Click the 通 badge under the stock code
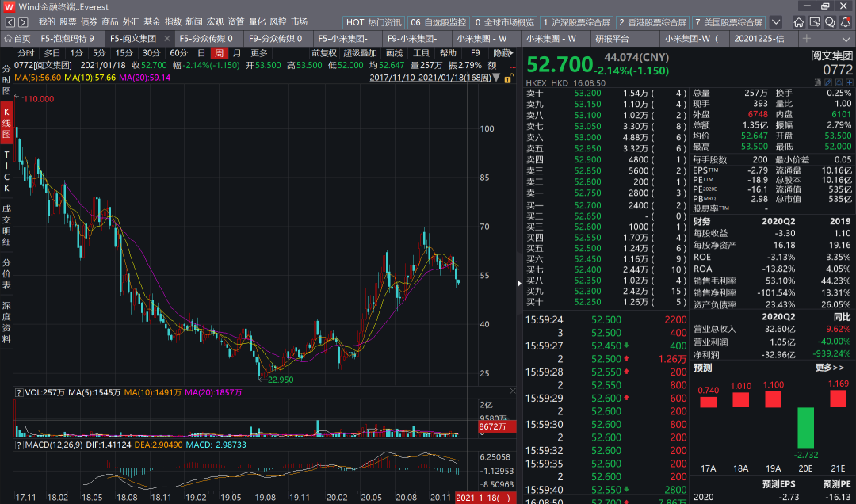This screenshot has width=856, height=504. coord(818,82)
